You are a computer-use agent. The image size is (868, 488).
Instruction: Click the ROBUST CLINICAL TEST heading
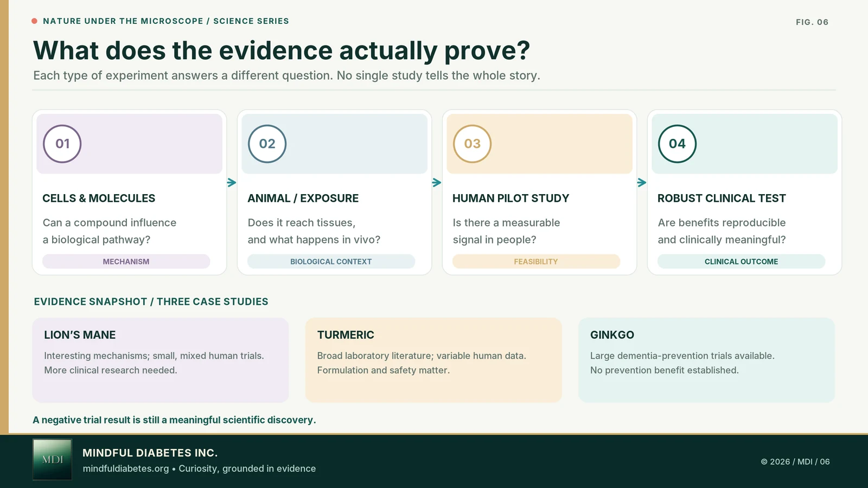[x=722, y=198]
